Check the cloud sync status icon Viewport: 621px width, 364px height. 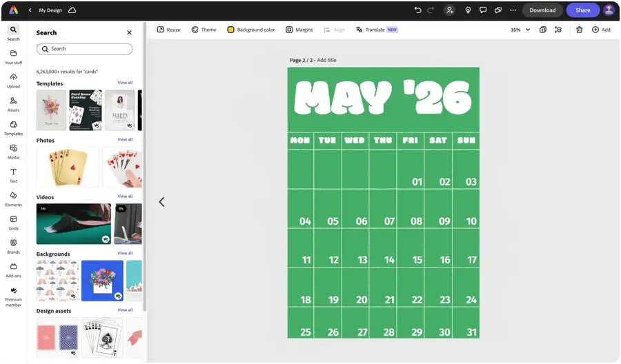click(72, 10)
